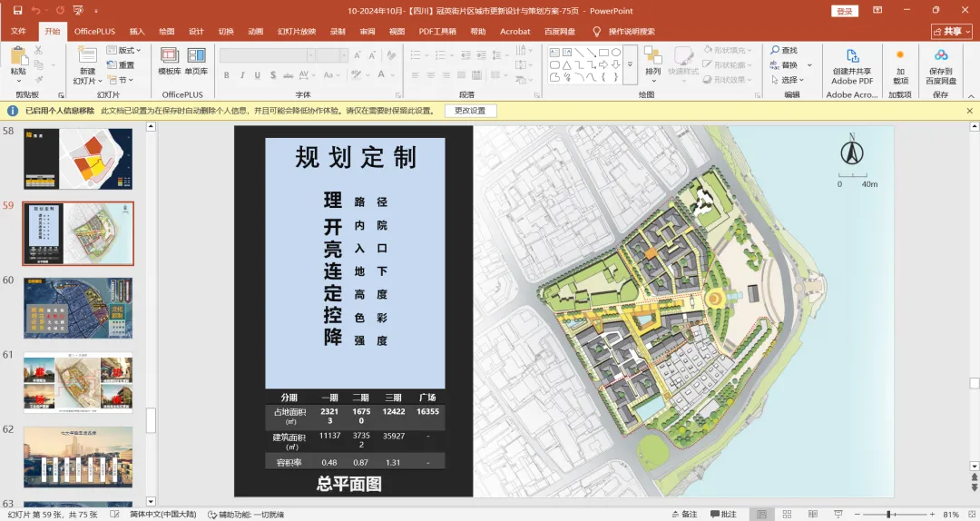Click the zoom out minus button
980x521 pixels.
tap(857, 514)
